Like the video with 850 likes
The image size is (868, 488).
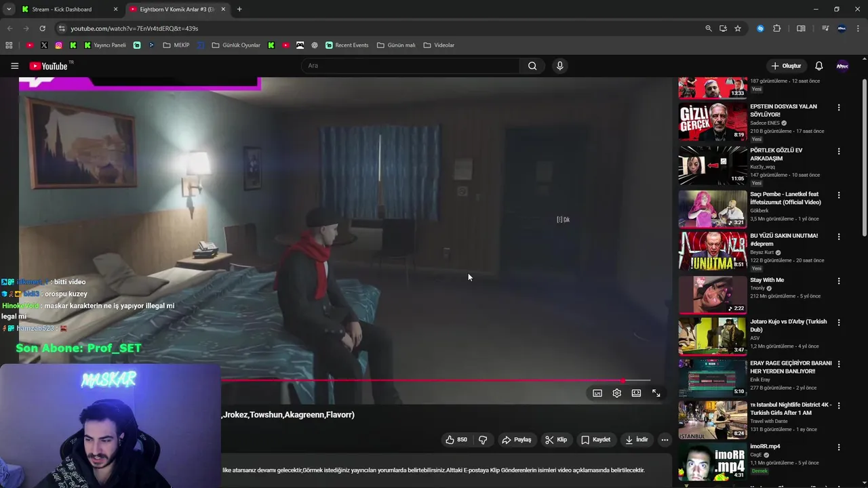[x=456, y=440]
